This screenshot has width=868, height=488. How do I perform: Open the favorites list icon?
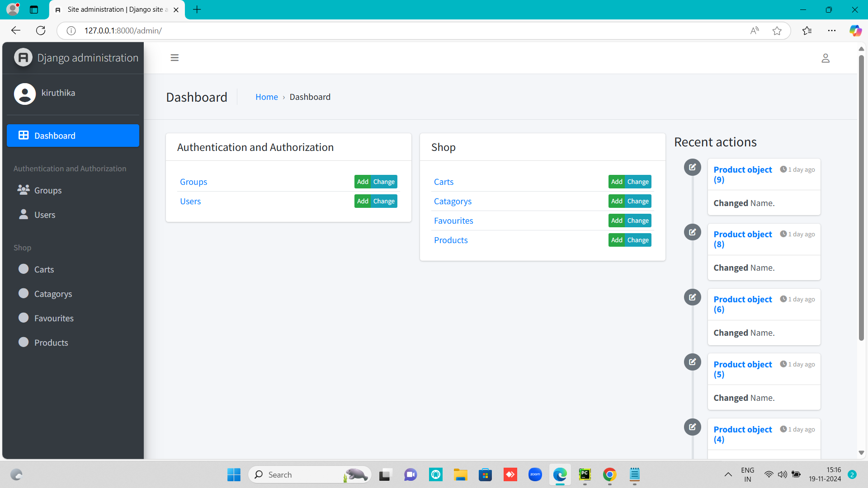[x=807, y=31]
